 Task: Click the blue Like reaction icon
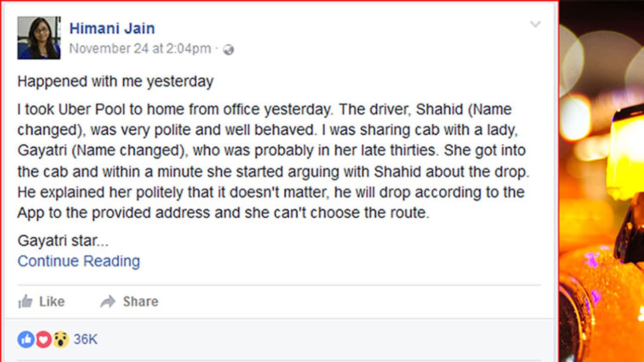point(26,339)
